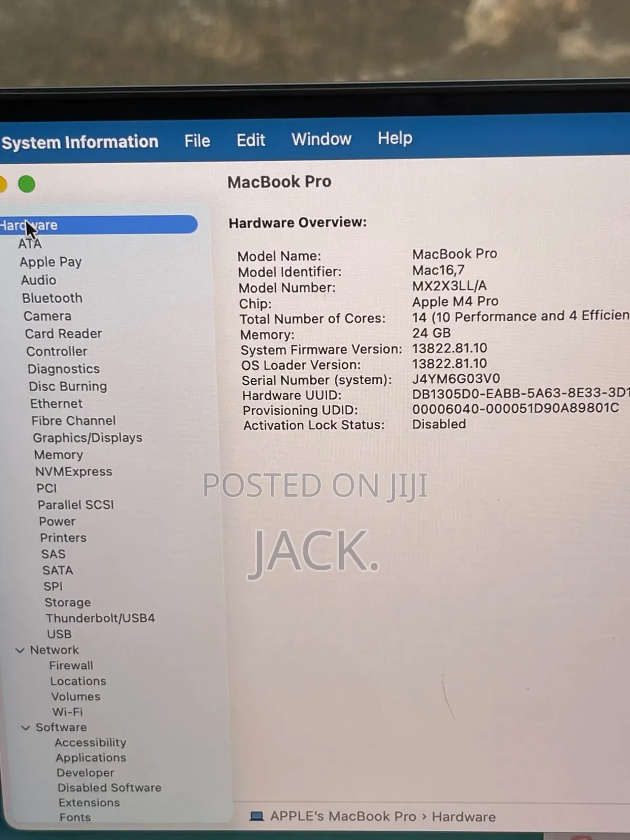Select Card Reader in the sidebar

click(x=64, y=334)
